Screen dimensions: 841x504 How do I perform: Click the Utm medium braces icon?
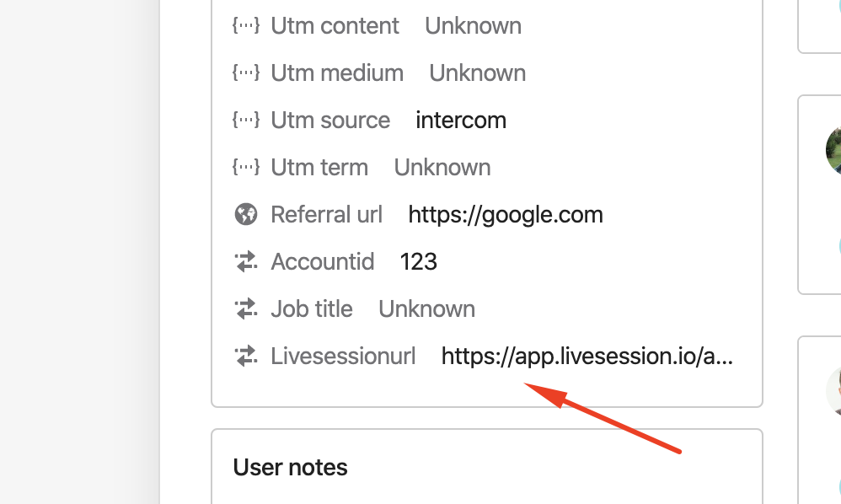pyautogui.click(x=246, y=72)
